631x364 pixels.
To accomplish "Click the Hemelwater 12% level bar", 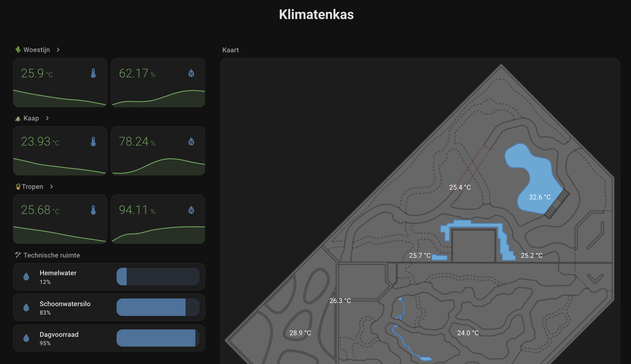I will (158, 277).
